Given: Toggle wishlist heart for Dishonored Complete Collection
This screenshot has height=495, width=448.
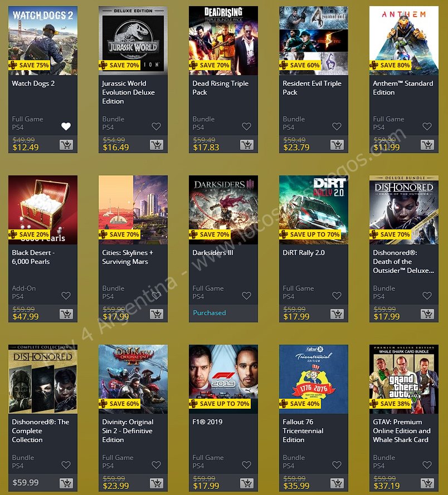Looking at the screenshot, I should pyautogui.click(x=66, y=465).
